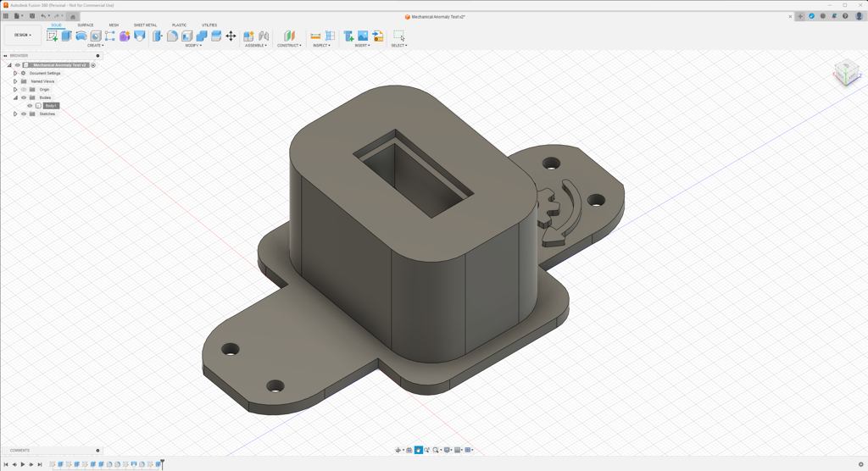This screenshot has height=471, width=868.
Task: Click the Save icon in top bar
Action: (32, 16)
